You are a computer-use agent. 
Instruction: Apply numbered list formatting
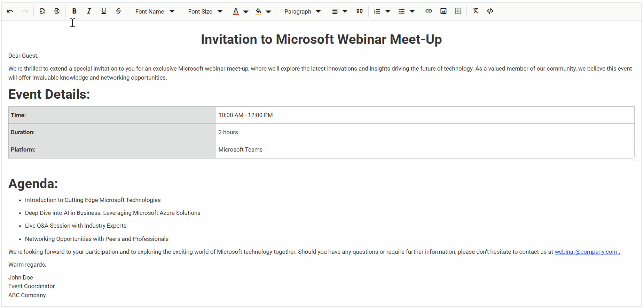point(377,11)
